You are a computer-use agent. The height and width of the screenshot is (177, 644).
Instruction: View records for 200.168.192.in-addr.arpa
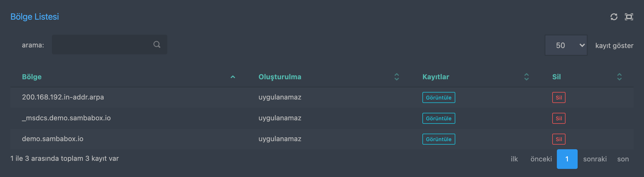click(439, 97)
